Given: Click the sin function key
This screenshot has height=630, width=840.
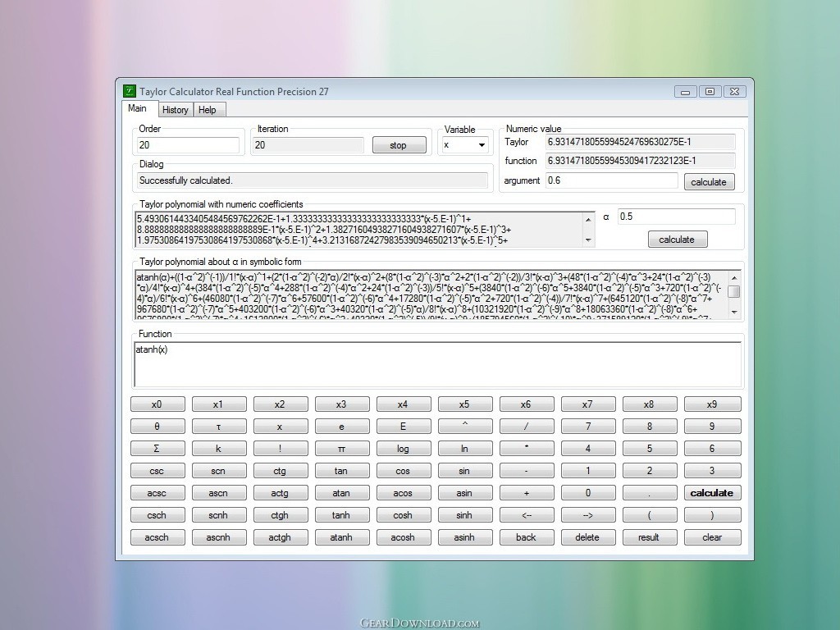Looking at the screenshot, I should 465,472.
